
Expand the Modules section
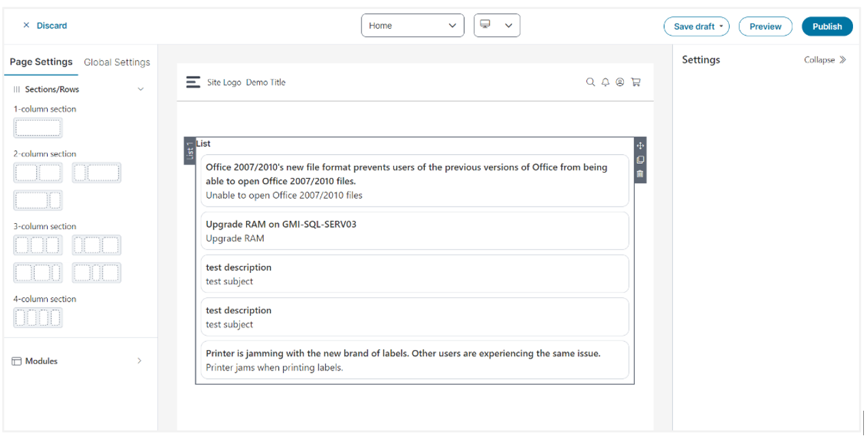coord(139,361)
